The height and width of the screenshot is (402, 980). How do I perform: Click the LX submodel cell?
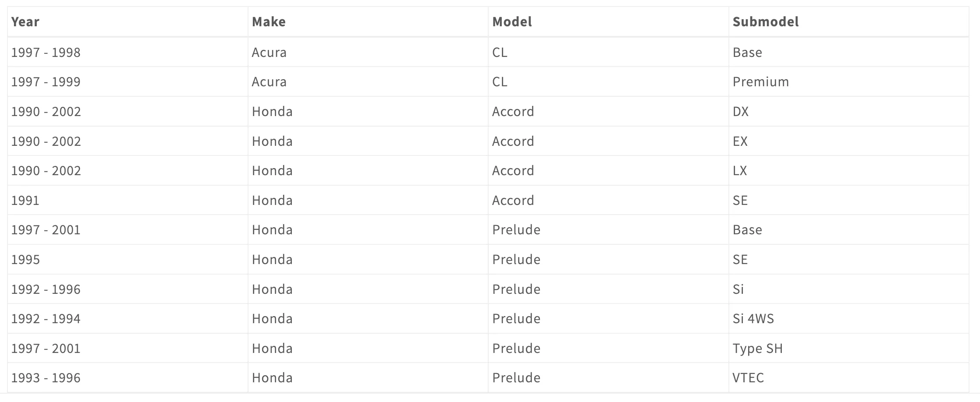[740, 171]
